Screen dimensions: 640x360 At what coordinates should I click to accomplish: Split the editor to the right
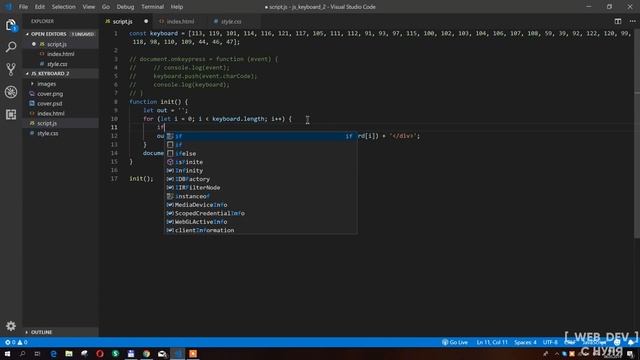click(618, 21)
